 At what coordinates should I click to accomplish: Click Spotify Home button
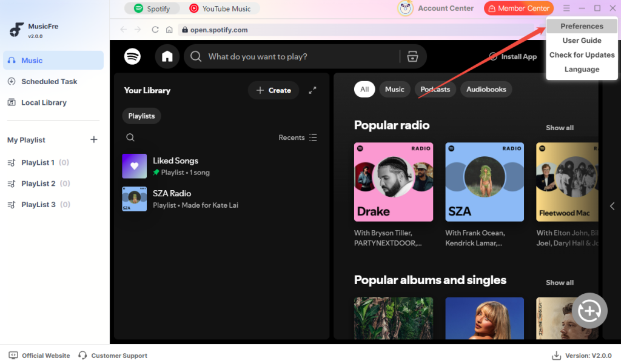pos(167,56)
